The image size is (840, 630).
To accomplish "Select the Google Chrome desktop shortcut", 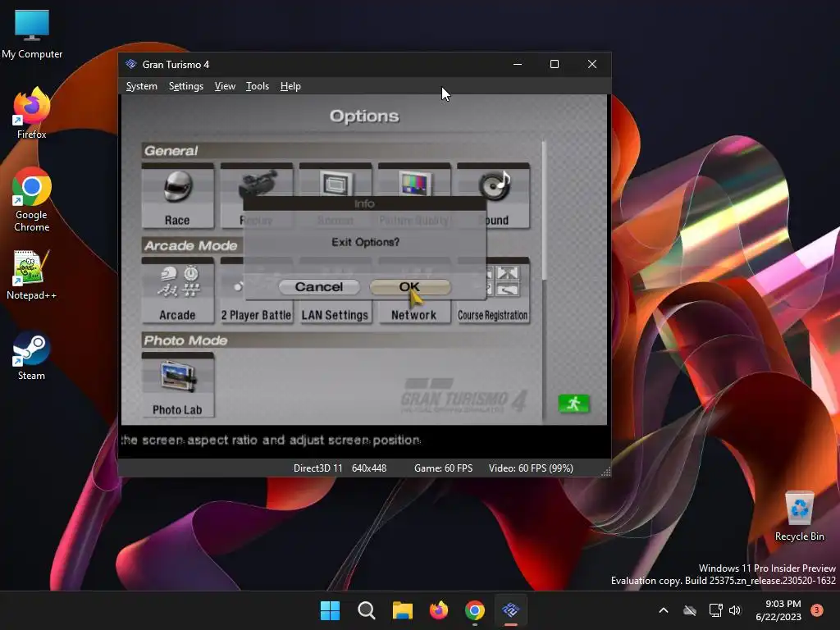I will tap(32, 199).
